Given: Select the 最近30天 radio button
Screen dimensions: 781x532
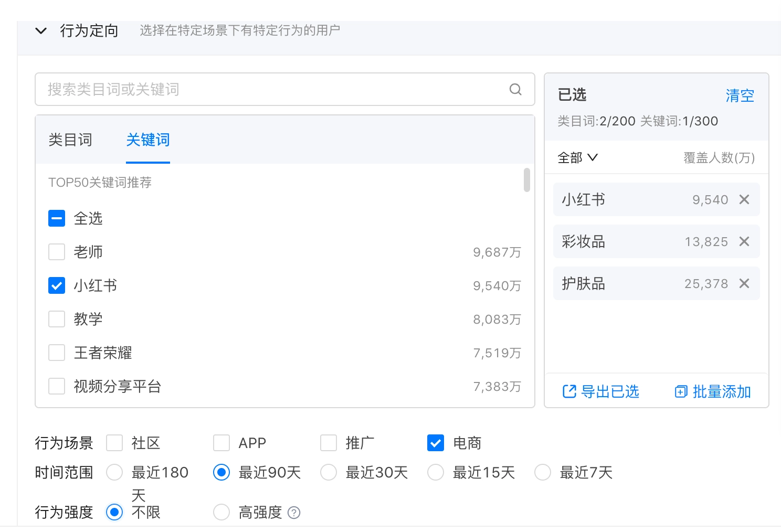Looking at the screenshot, I should point(329,472).
